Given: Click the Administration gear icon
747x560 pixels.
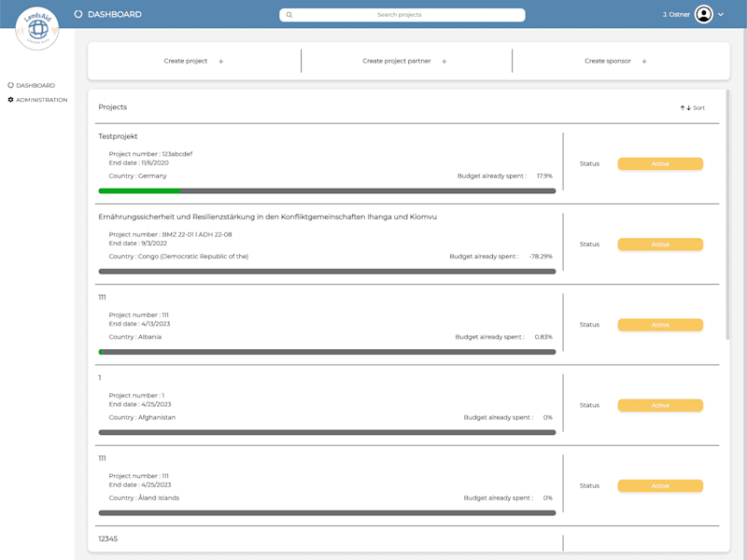Looking at the screenshot, I should [x=10, y=100].
